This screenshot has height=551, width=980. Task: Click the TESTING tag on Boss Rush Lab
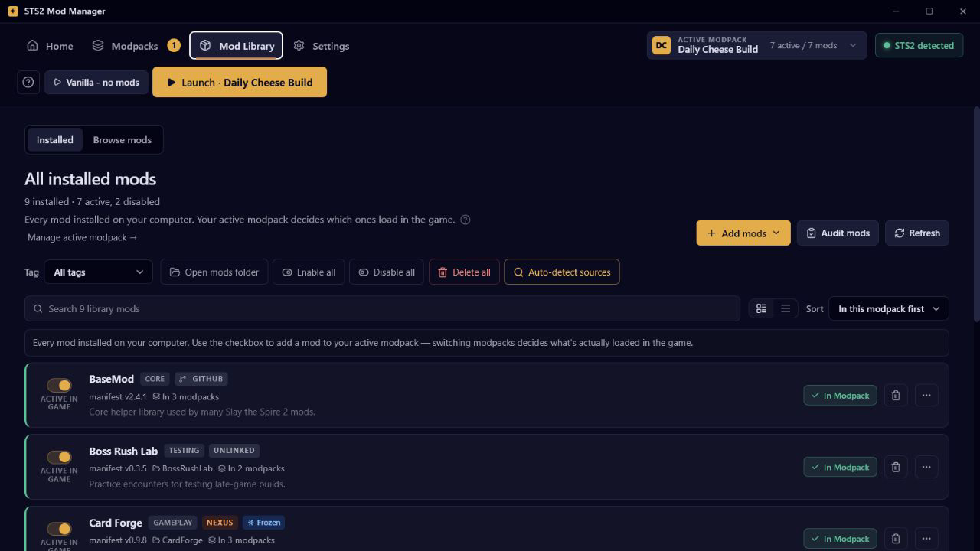[x=184, y=451]
